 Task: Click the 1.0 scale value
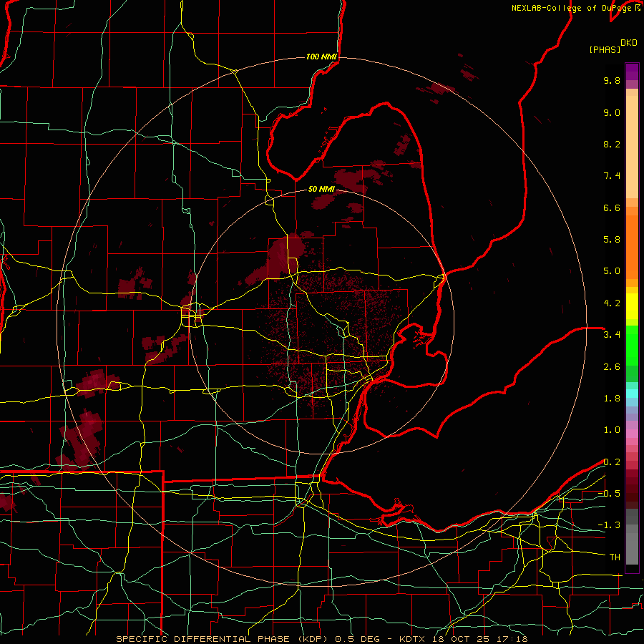click(x=612, y=430)
